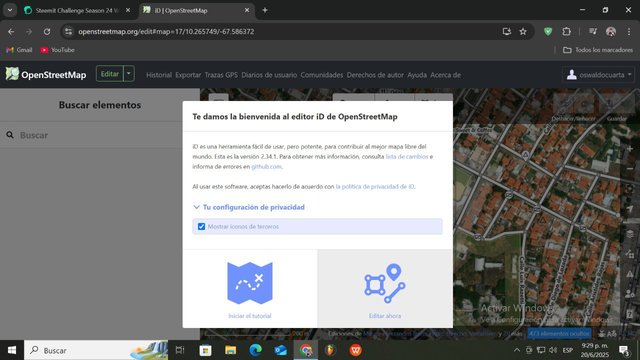This screenshot has width=640, height=360.
Task: Open Microsoft Store from the taskbar
Action: coord(205,350)
